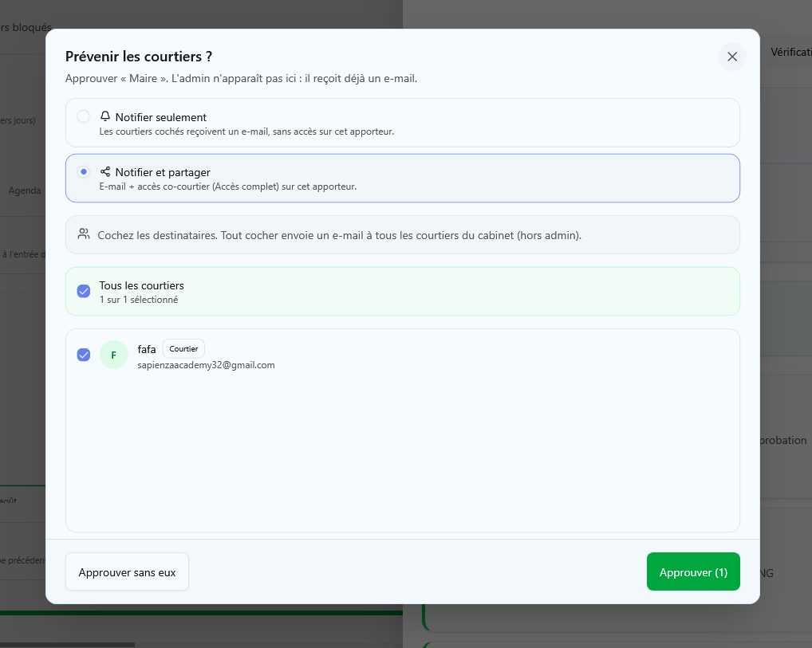Click fafa's green F avatar
812x648 pixels.
click(114, 355)
